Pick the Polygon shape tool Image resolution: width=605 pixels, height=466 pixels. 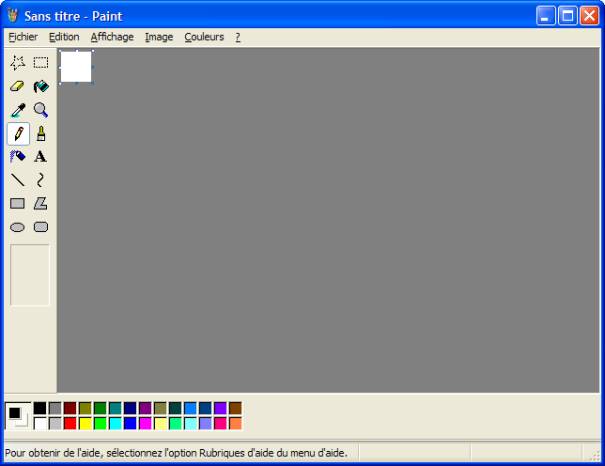click(41, 203)
